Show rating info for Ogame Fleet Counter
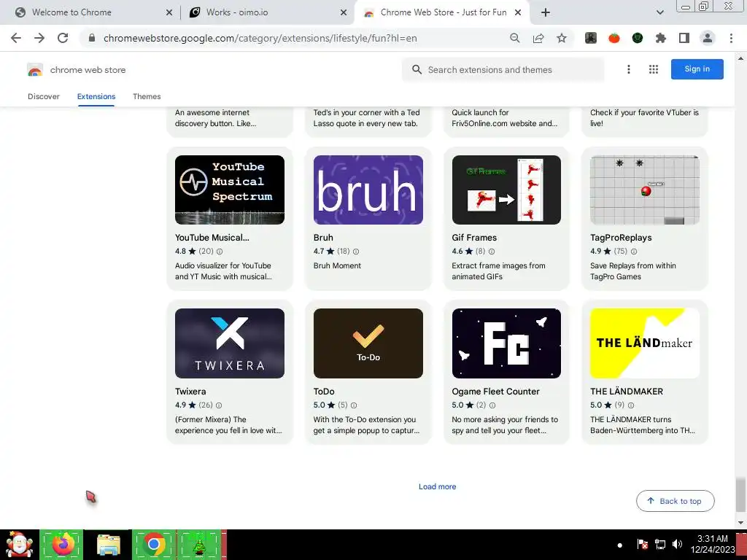 pos(492,405)
